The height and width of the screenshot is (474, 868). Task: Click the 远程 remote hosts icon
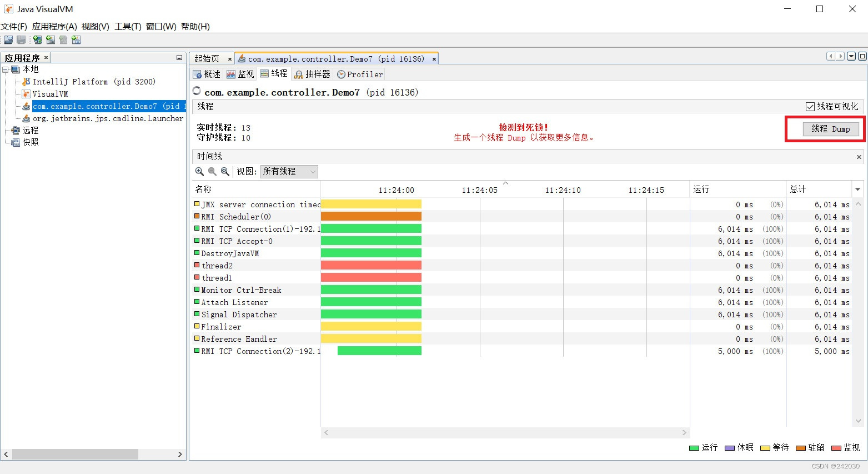coord(16,131)
